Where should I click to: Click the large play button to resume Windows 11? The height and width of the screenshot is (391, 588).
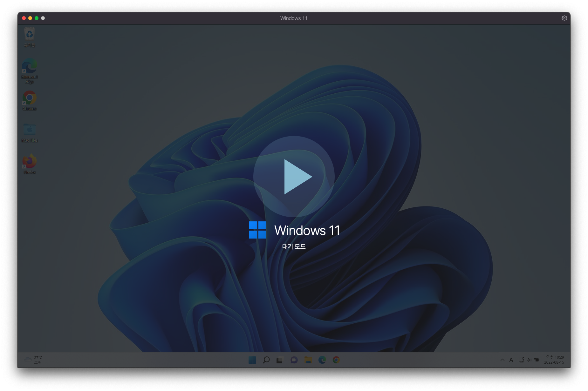pyautogui.click(x=294, y=177)
